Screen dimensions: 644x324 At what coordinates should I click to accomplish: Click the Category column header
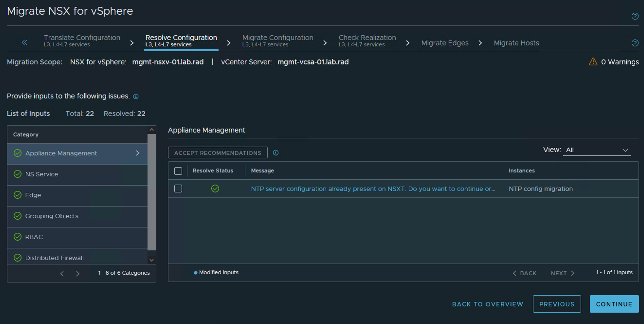[x=26, y=135]
